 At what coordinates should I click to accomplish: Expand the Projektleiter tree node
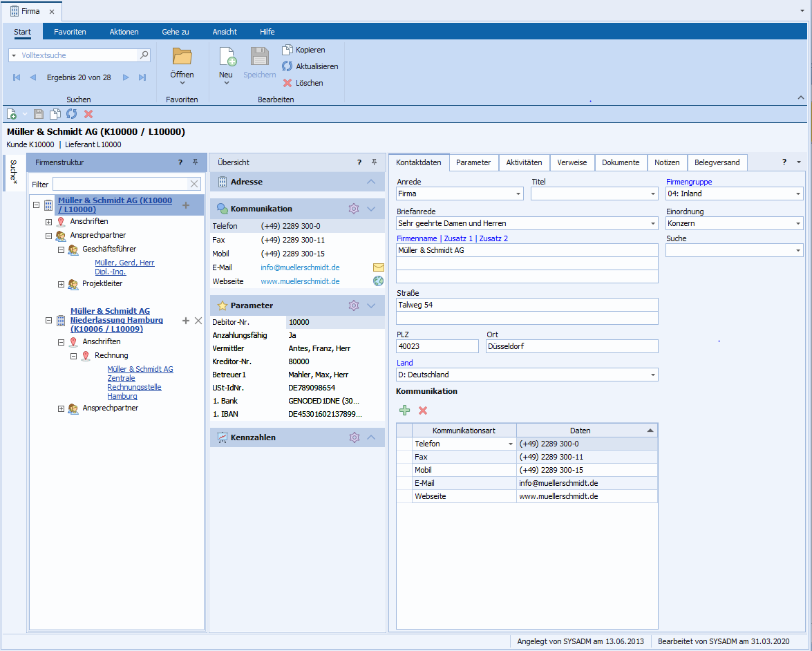click(x=62, y=284)
